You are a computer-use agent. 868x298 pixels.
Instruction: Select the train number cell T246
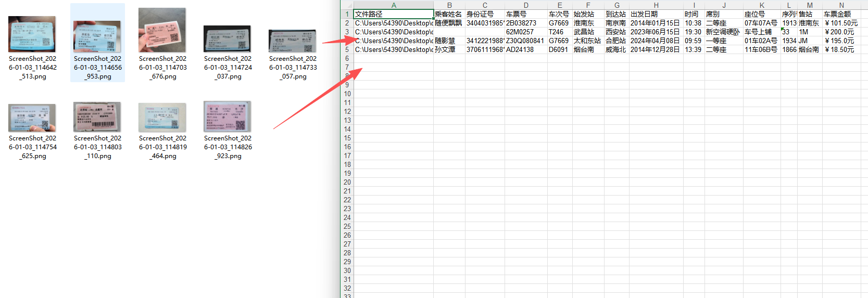(559, 32)
